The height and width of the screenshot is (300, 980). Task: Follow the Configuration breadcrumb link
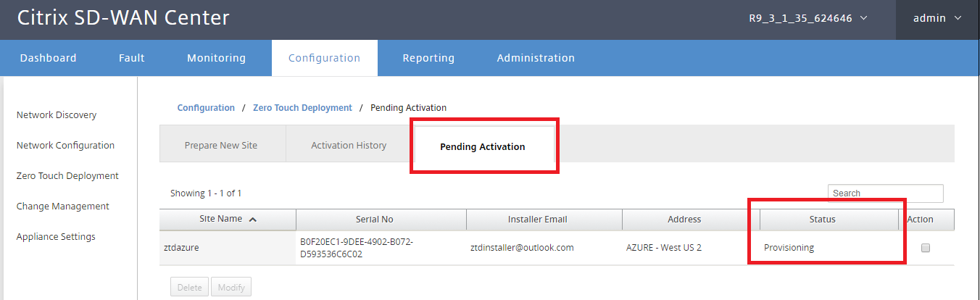206,108
